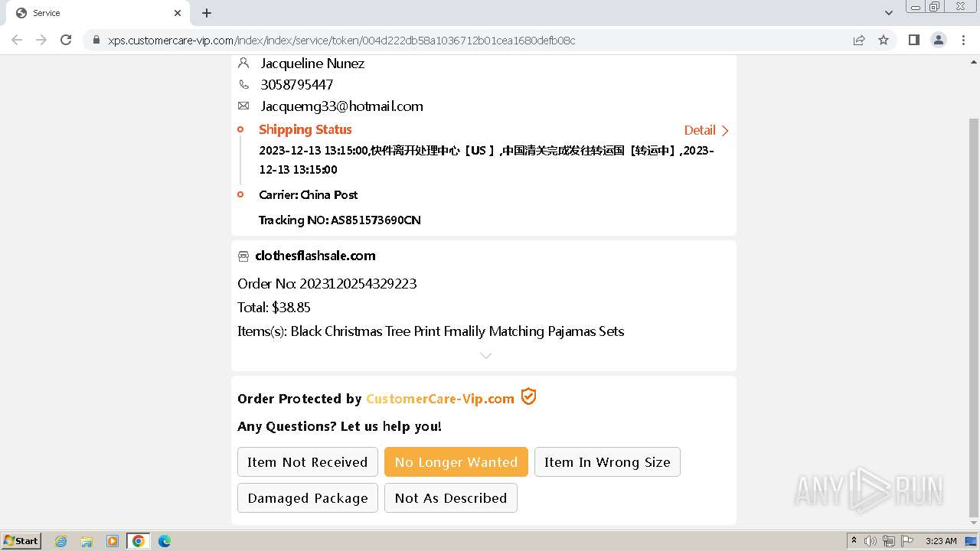Click the store icon beside clothesflashsale.com
This screenshot has width=980, height=551.
click(x=243, y=256)
